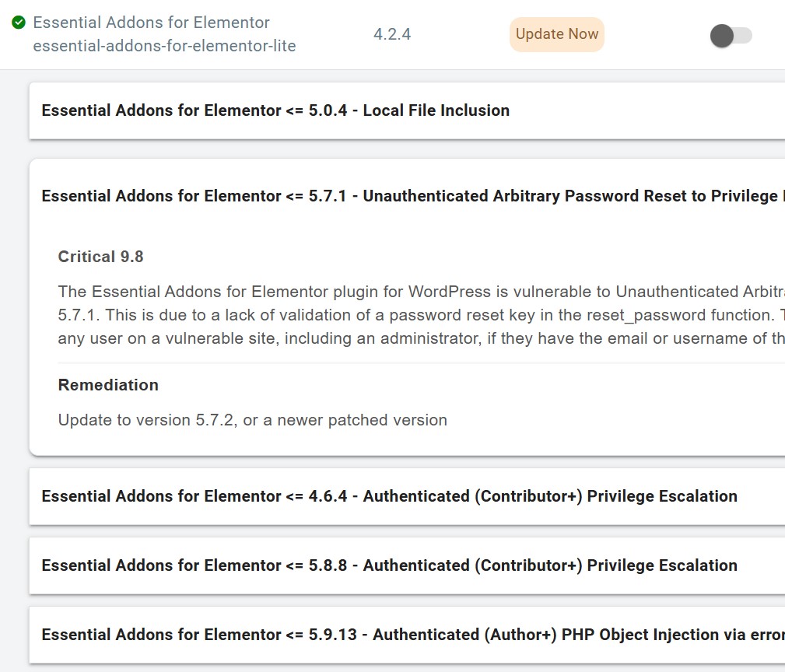
Task: Click the plugin version number 4.2.4
Action: click(x=392, y=34)
